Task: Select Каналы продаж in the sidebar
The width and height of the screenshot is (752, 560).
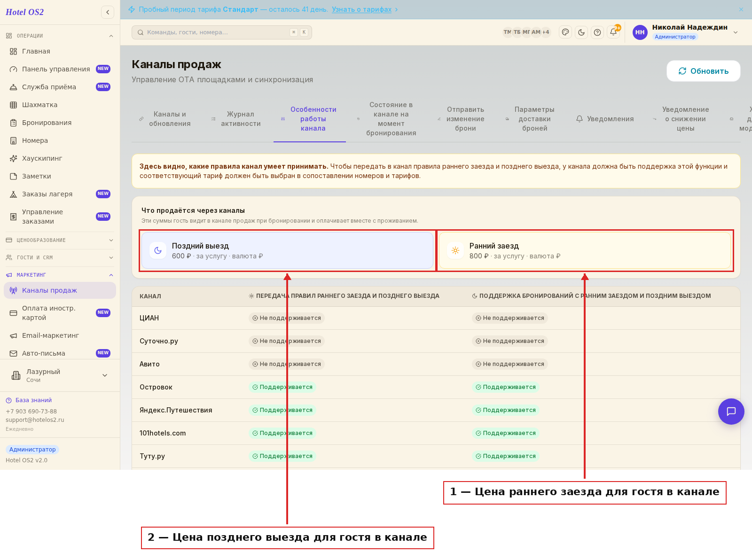Action: 60,290
